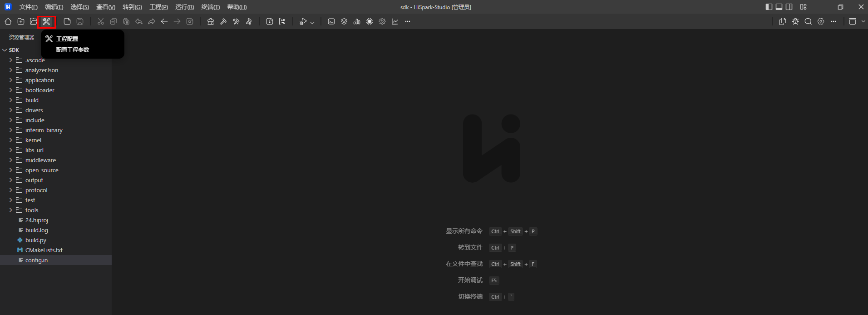Click the open folder toolbar icon
Viewport: 868px width, 315px height.
34,21
